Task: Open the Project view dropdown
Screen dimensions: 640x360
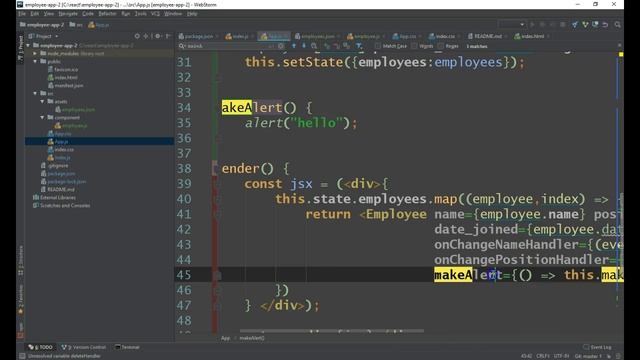Action: pos(44,36)
